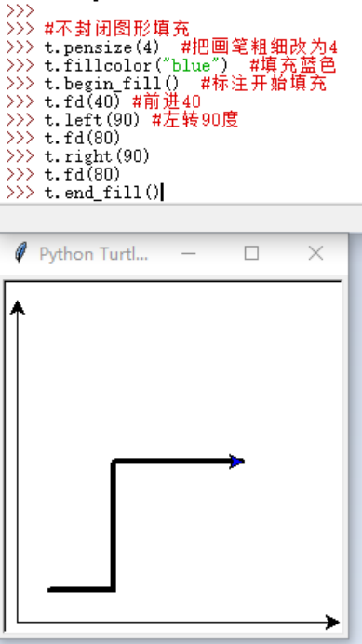Maximize the Python Turtle window
This screenshot has height=644, width=362.
[251, 253]
